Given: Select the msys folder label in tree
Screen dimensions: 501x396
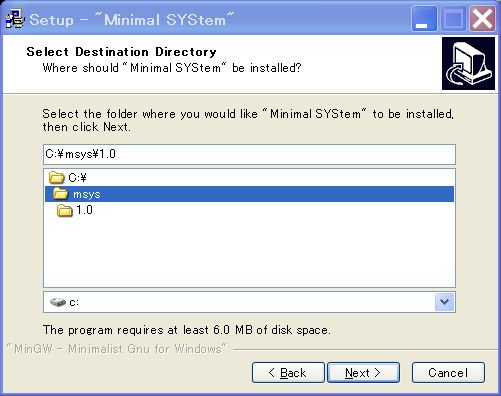Looking at the screenshot, I should pyautogui.click(x=87, y=194).
